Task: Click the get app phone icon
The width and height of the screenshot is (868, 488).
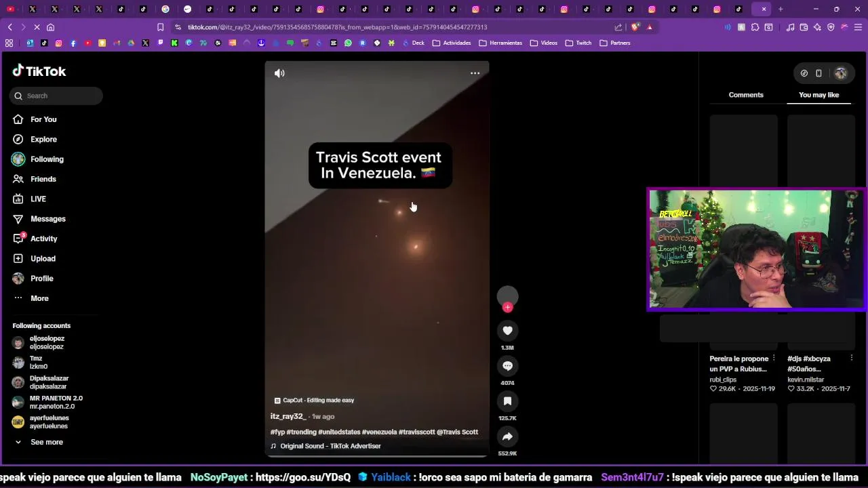Action: 818,73
